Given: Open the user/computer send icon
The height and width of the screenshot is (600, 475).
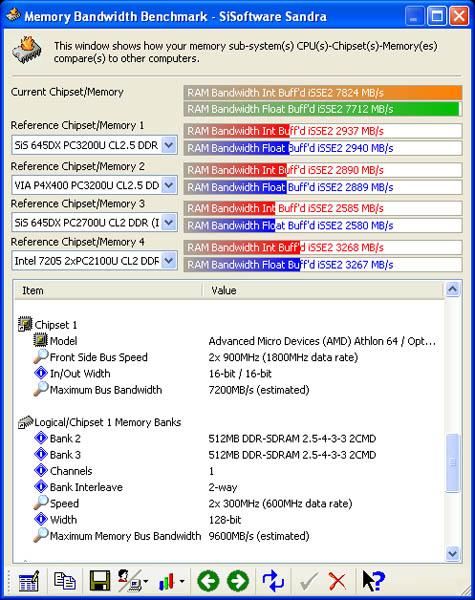Looking at the screenshot, I should coord(132,581).
